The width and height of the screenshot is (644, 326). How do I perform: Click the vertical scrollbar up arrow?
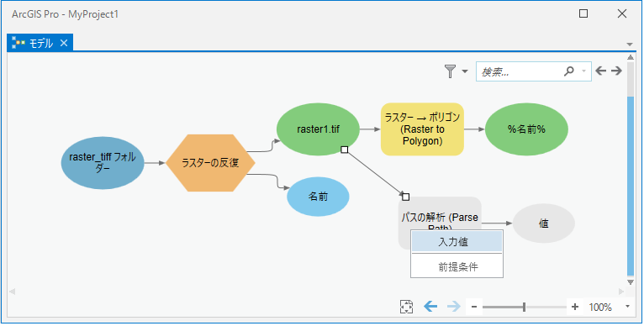tap(631, 58)
